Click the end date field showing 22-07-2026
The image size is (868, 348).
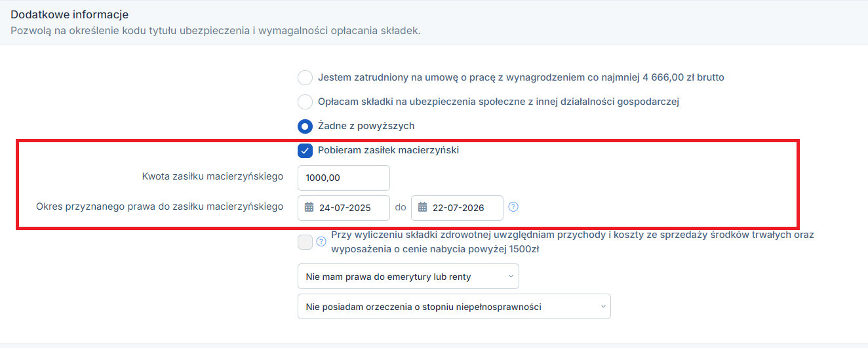point(457,208)
